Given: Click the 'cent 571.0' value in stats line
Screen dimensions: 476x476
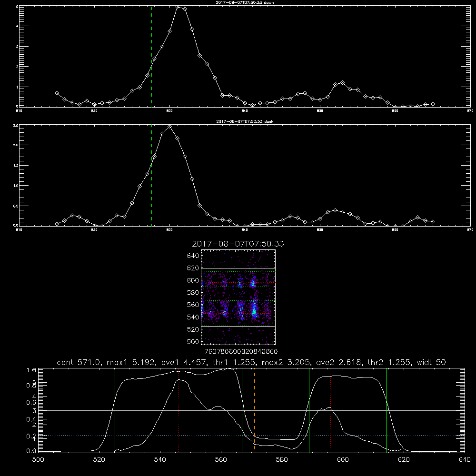Looking at the screenshot, I should coord(79,362).
